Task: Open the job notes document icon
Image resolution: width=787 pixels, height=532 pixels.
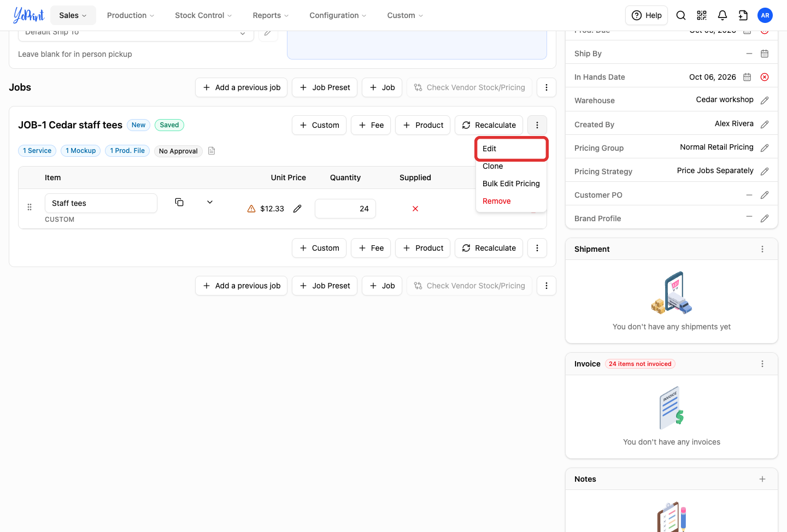Action: tap(212, 151)
